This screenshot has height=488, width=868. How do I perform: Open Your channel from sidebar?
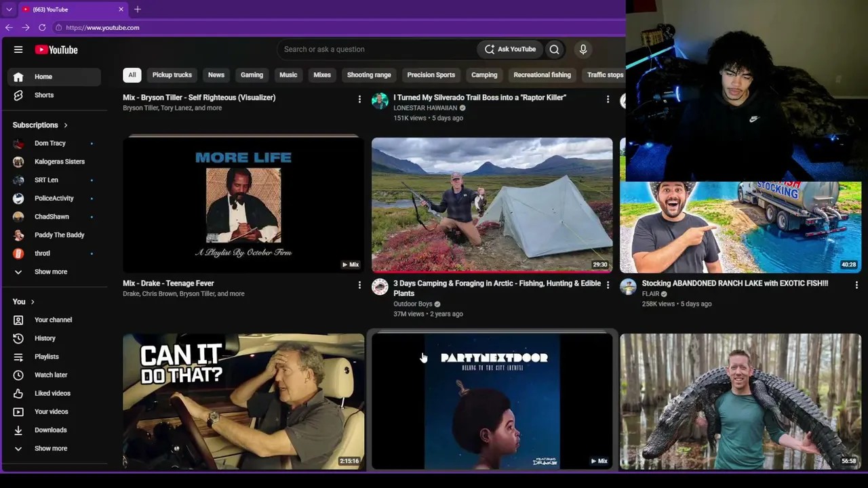pyautogui.click(x=54, y=320)
